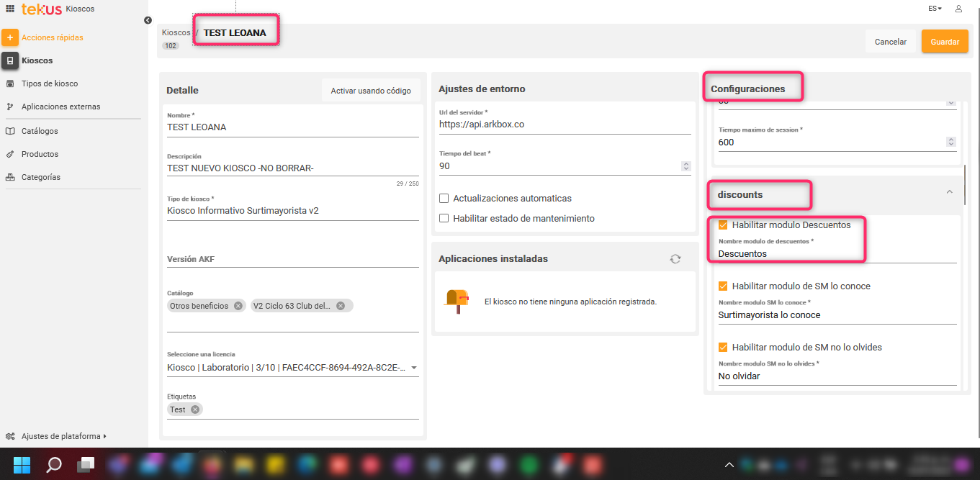Screen dimensions: 980x480
Task: Open the ES language dropdown
Action: 935,9
